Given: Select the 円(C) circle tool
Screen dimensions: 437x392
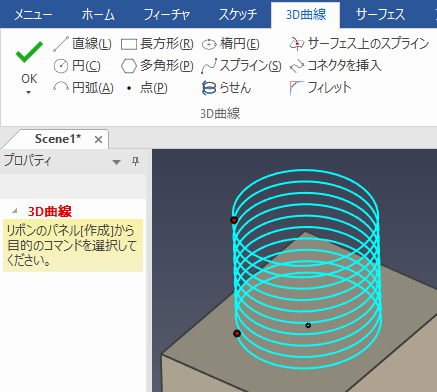Looking at the screenshot, I should pyautogui.click(x=77, y=66).
